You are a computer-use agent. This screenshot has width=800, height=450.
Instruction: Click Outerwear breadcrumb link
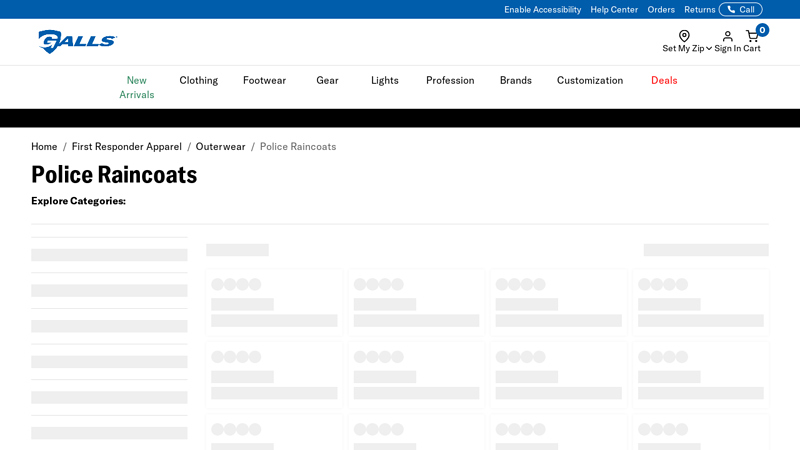tap(220, 146)
